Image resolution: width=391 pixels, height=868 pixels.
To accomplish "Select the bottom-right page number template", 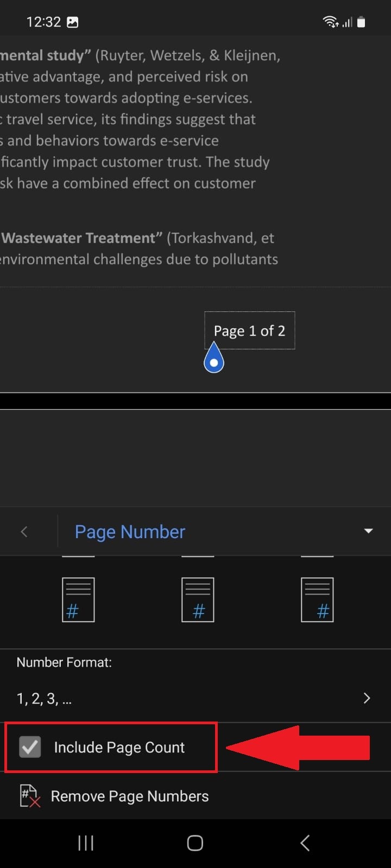I will [x=317, y=599].
